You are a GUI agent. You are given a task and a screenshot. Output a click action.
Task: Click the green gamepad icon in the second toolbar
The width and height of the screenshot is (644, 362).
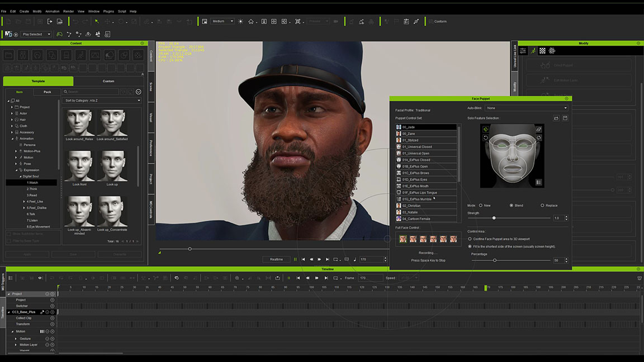click(60, 34)
